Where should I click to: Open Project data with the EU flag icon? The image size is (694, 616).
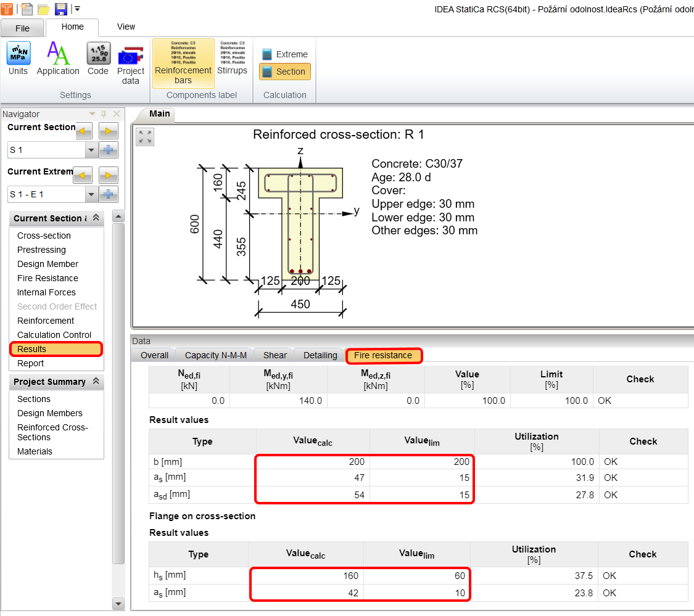pos(131,59)
